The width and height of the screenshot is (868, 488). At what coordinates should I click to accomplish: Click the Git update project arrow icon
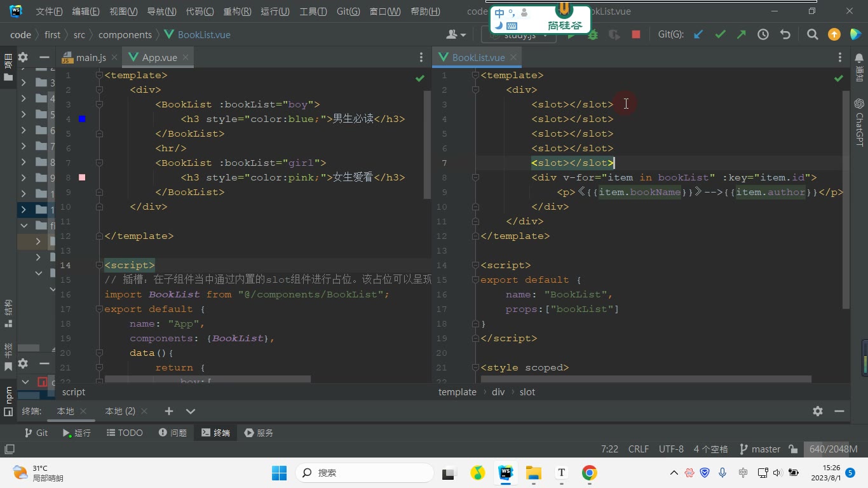(698, 35)
